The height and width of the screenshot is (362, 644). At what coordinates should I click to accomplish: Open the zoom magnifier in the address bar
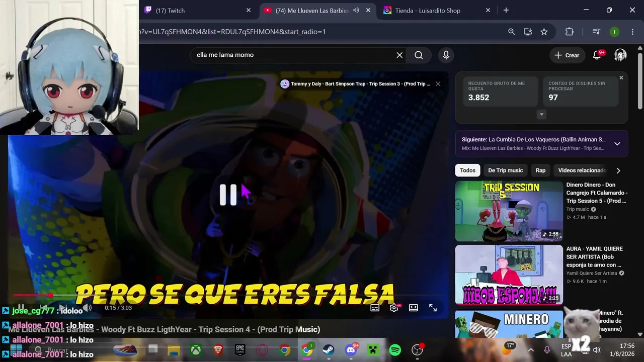click(x=512, y=32)
